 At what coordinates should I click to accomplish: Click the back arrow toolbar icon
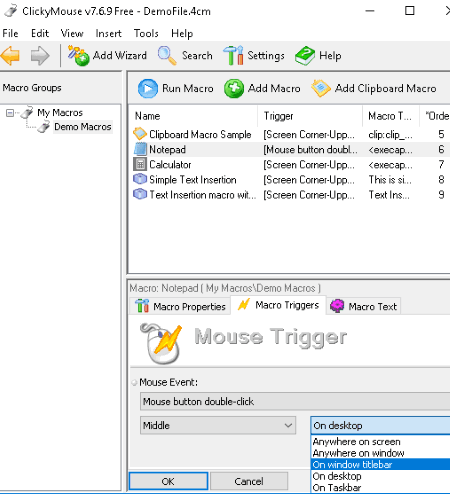click(x=10, y=56)
